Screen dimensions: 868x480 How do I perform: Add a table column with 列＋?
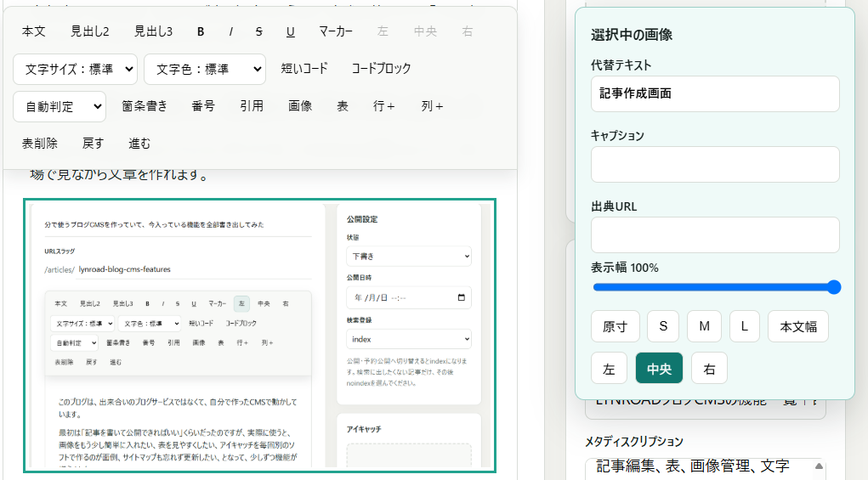point(433,106)
